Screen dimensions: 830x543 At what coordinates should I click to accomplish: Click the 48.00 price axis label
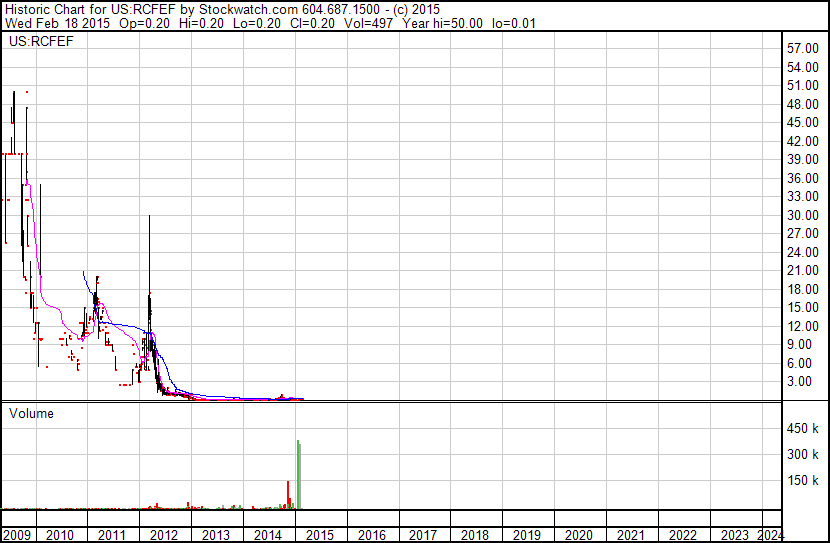[803, 104]
